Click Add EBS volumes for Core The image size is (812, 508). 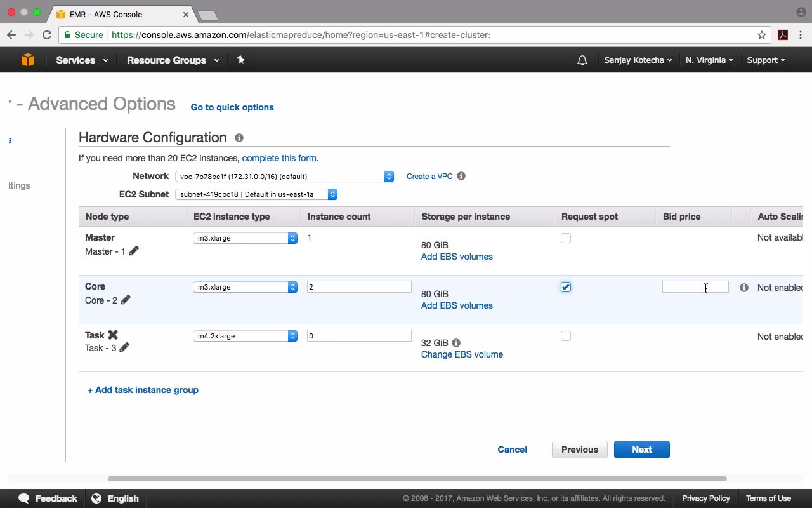[x=457, y=305]
